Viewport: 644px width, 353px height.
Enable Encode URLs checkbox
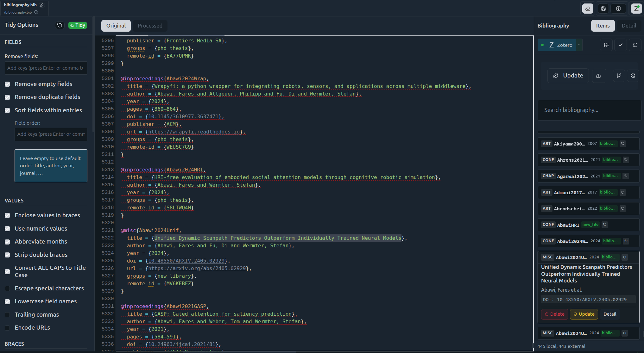click(x=7, y=328)
